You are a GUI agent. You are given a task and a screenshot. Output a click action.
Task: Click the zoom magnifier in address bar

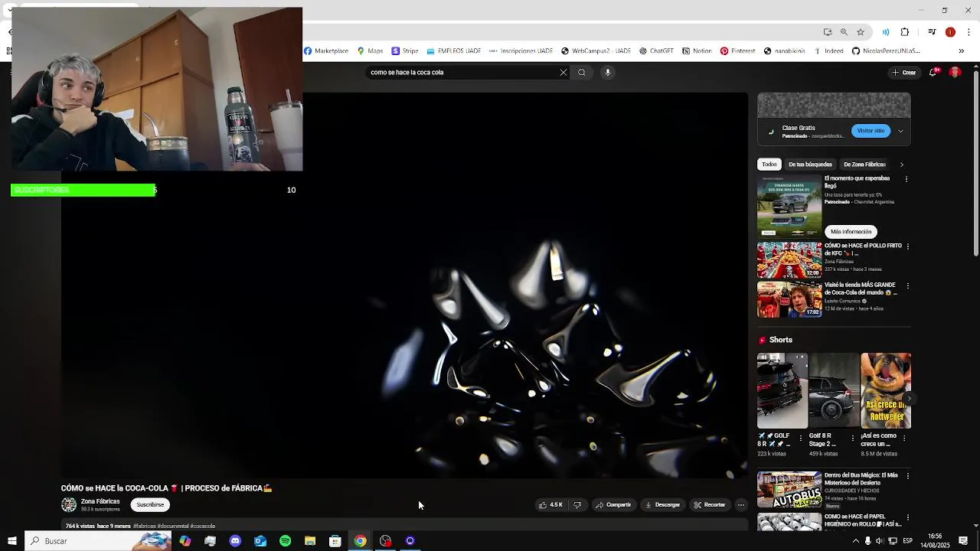coord(844,32)
